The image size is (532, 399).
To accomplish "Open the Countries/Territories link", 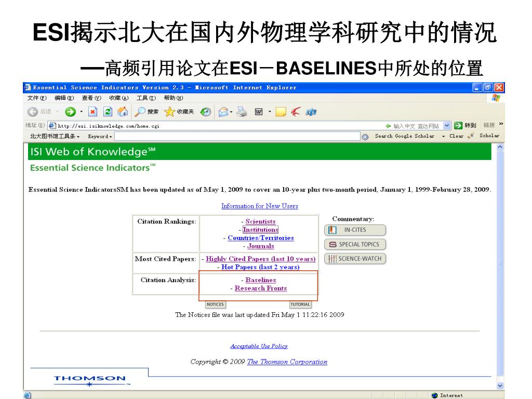I will (261, 238).
